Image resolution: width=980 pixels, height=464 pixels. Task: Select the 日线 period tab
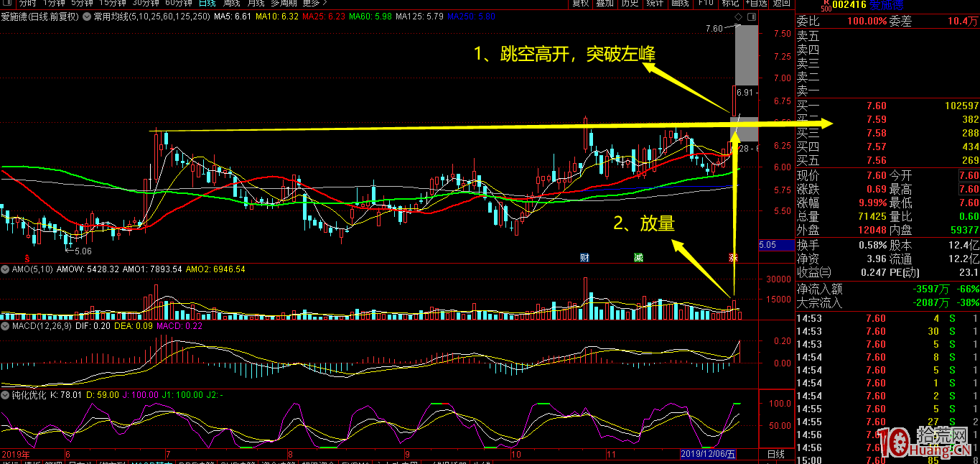(x=206, y=4)
